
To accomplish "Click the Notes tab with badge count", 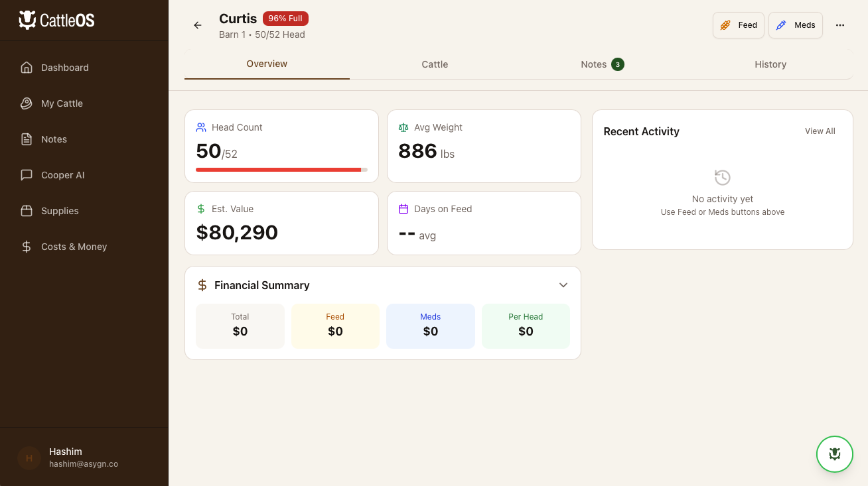I will pos(601,64).
